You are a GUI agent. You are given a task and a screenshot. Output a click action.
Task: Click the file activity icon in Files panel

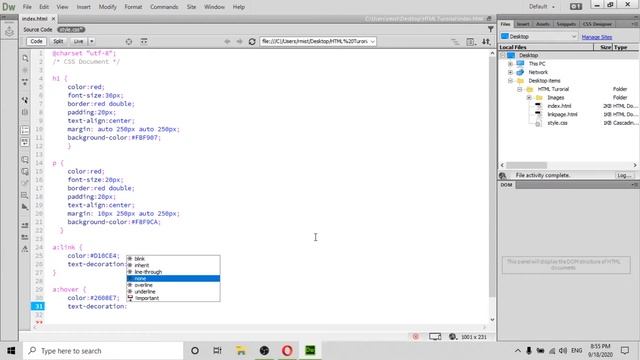502,175
